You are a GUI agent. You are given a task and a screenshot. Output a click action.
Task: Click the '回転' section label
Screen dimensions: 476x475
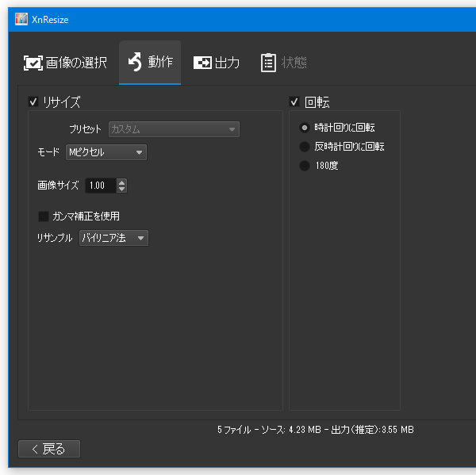tap(317, 102)
